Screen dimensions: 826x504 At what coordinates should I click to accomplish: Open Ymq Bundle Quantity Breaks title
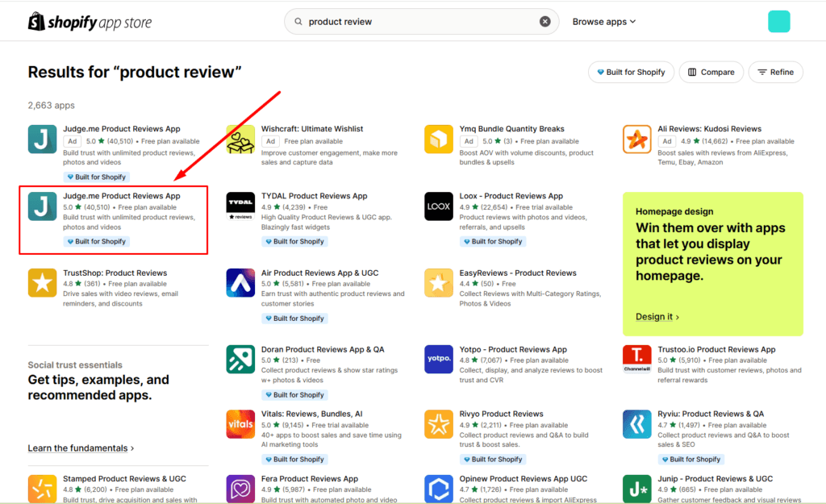[512, 129]
